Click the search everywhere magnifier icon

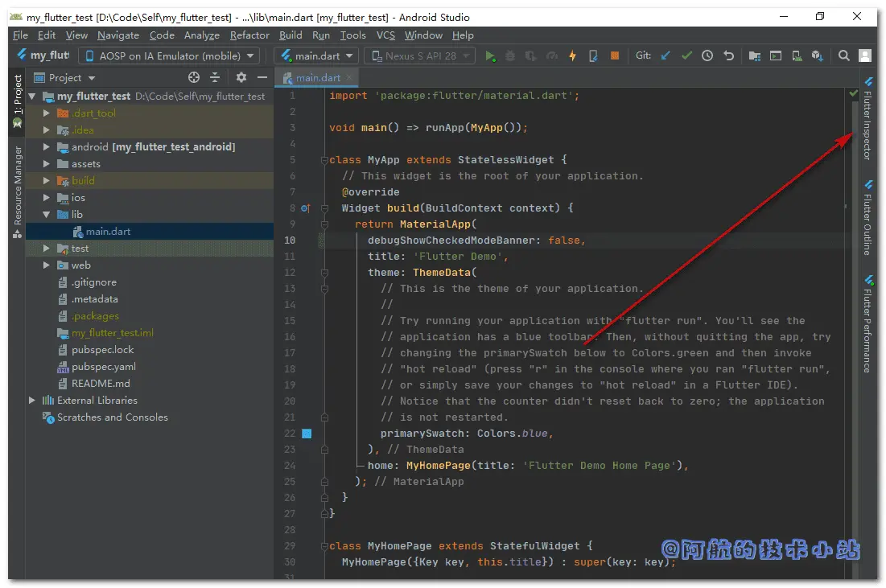(x=843, y=56)
